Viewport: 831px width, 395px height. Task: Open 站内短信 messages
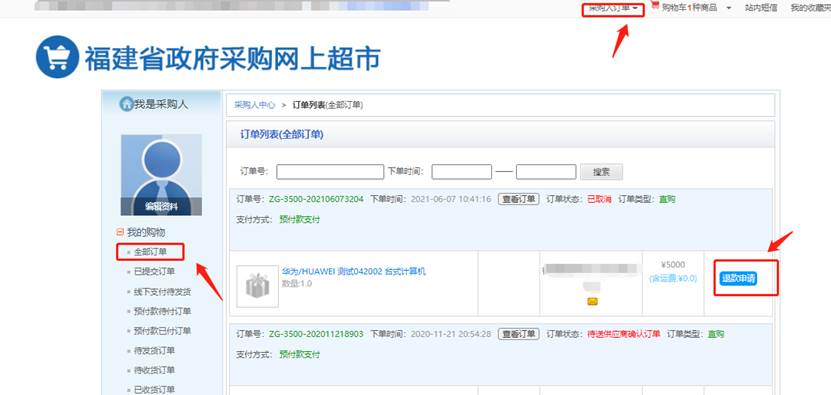pyautogui.click(x=761, y=7)
